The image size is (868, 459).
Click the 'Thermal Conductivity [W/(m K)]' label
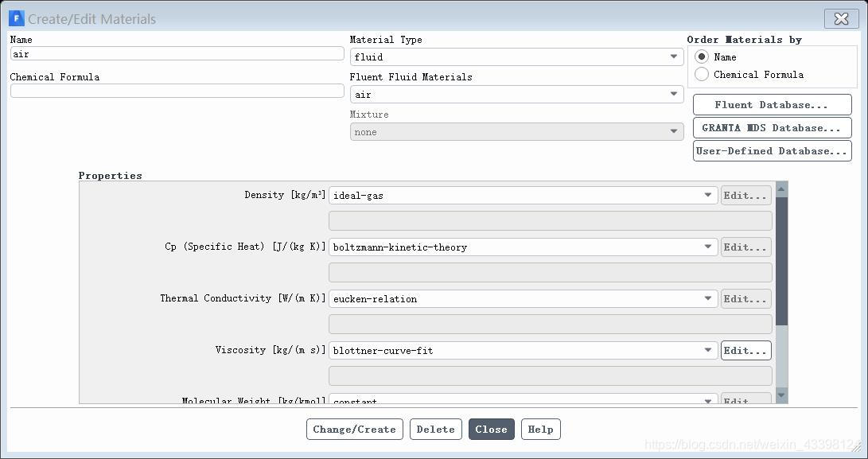click(x=243, y=298)
